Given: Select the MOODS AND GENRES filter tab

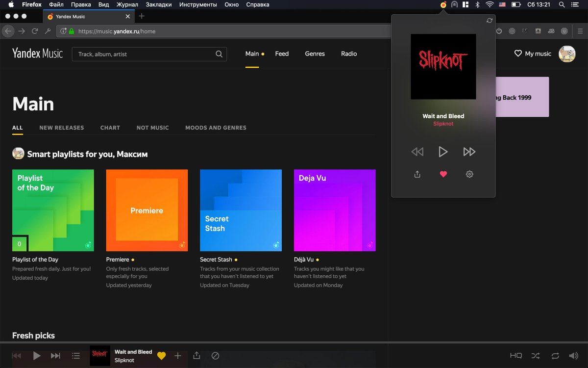Looking at the screenshot, I should coord(216,128).
